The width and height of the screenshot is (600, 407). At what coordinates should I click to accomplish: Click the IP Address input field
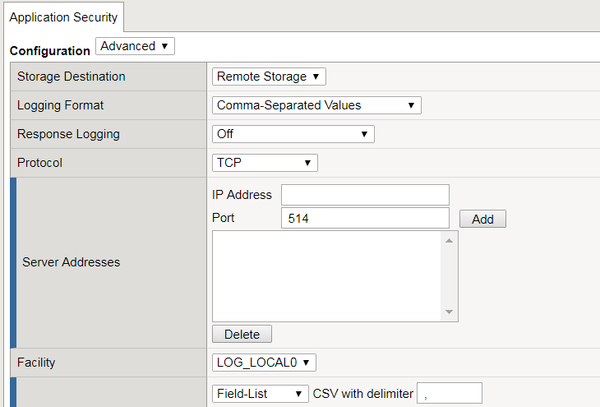(x=365, y=194)
